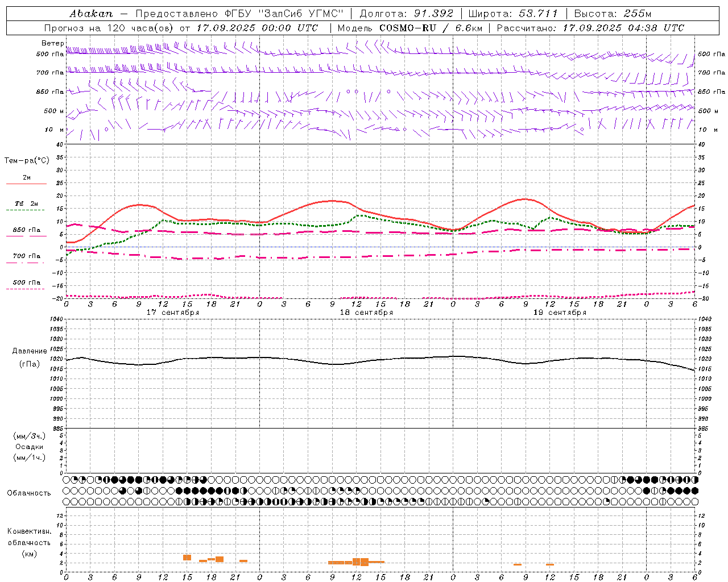Click the Осадки panel label
The width and height of the screenshot is (728, 582).
(x=30, y=447)
